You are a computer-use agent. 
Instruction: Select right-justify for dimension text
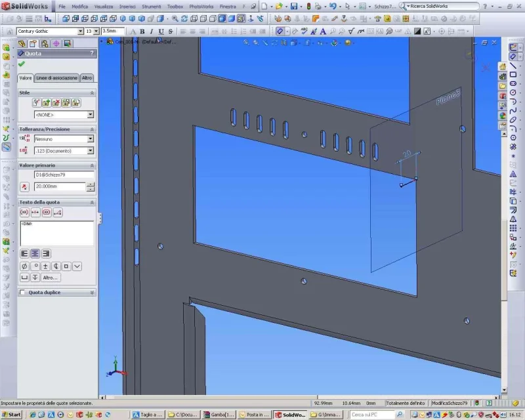point(46,253)
